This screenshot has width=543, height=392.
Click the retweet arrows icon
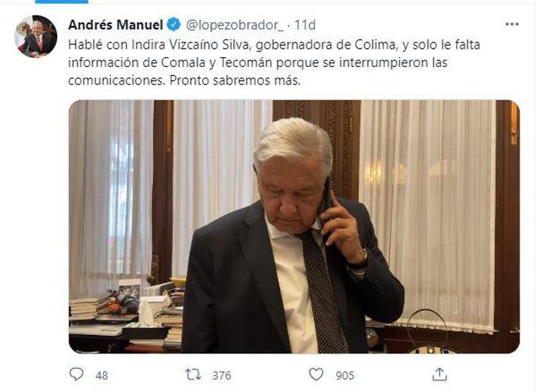(193, 374)
